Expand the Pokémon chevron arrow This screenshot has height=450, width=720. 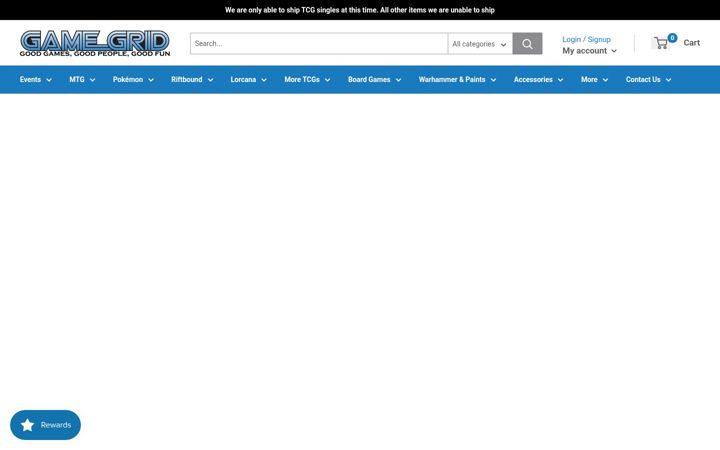(151, 80)
